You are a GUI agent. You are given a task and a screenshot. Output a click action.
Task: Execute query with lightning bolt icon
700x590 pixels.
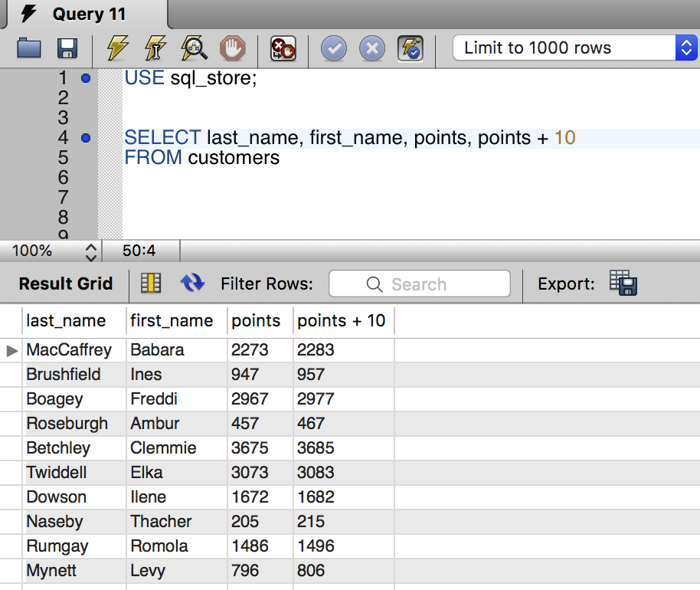pyautogui.click(x=118, y=48)
